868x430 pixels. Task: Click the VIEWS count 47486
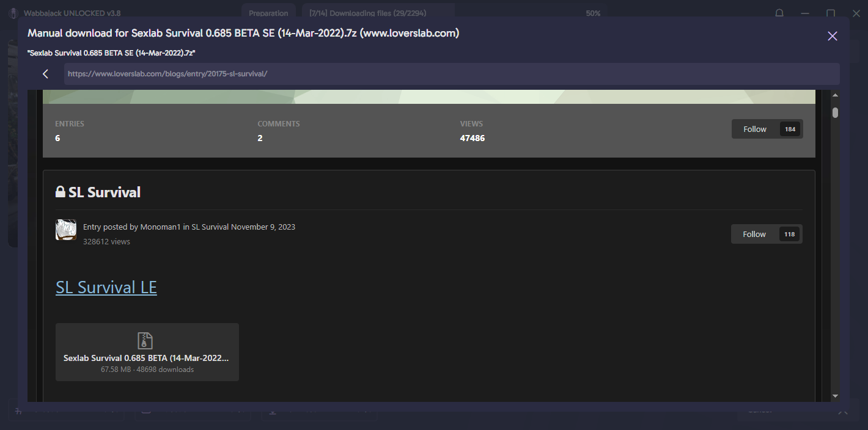point(473,138)
